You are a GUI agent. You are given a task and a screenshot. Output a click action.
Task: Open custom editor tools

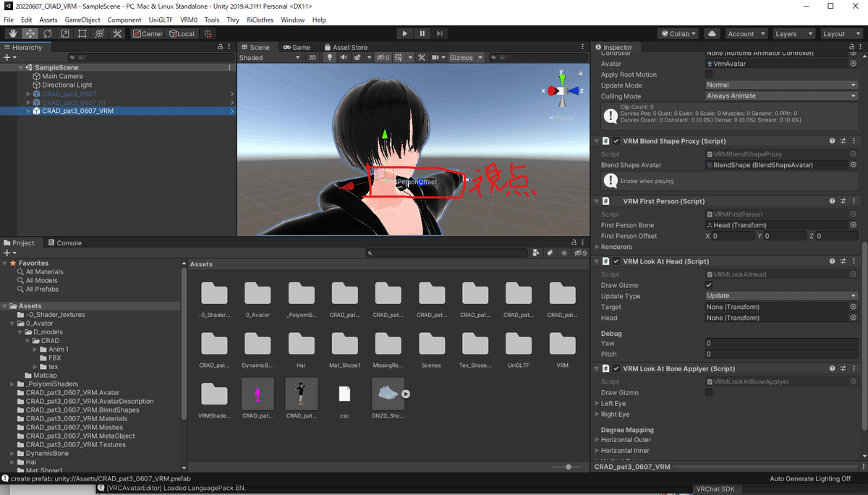[117, 33]
